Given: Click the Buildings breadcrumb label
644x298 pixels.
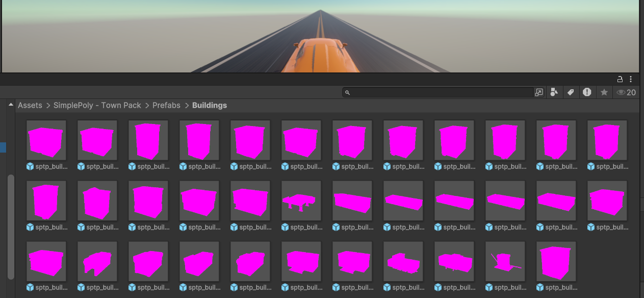Looking at the screenshot, I should 209,105.
